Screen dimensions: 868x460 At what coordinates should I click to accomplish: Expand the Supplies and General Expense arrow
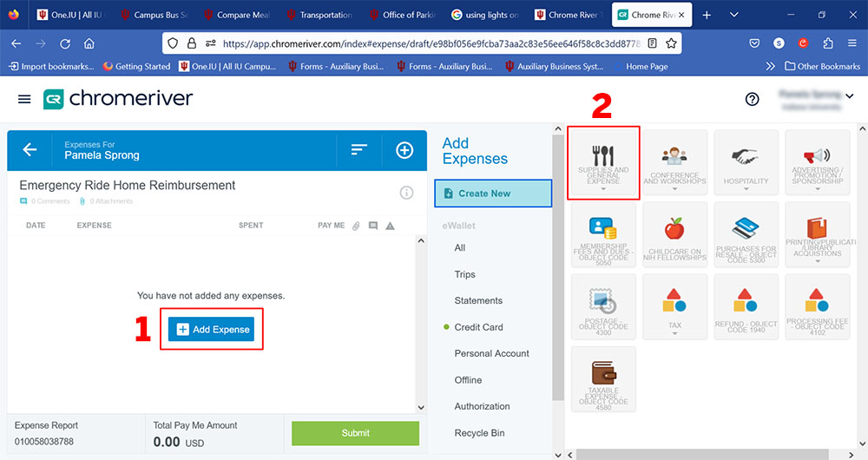coord(603,189)
